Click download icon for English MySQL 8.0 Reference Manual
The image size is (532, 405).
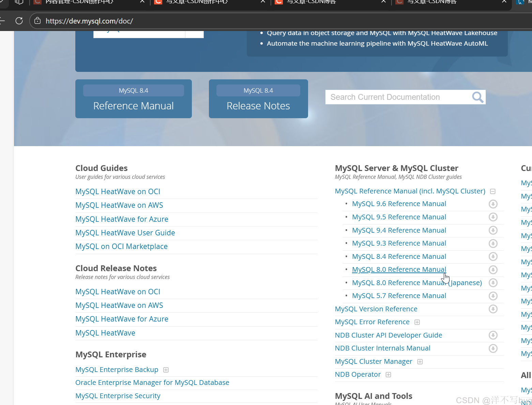[x=493, y=270]
